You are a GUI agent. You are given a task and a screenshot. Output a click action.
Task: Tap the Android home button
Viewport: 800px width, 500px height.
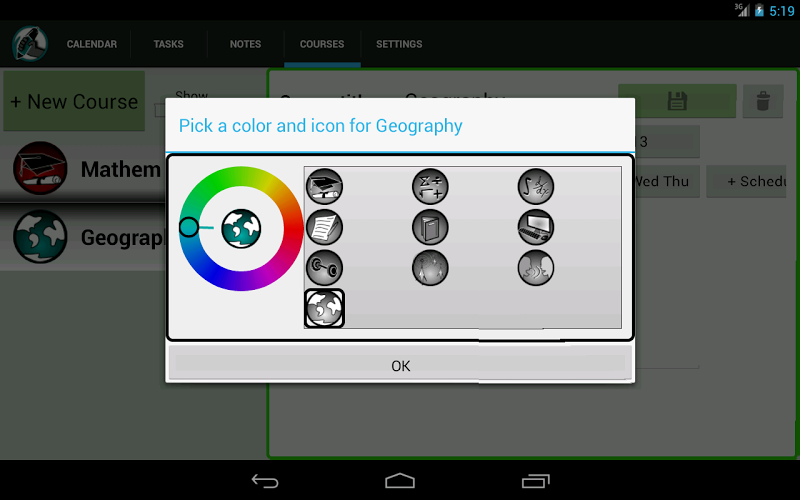point(400,481)
